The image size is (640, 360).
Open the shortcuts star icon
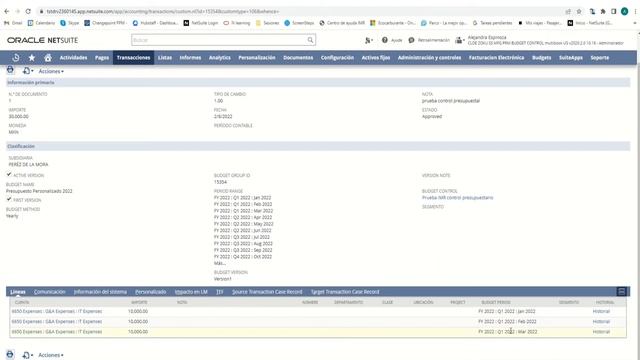tap(32, 58)
